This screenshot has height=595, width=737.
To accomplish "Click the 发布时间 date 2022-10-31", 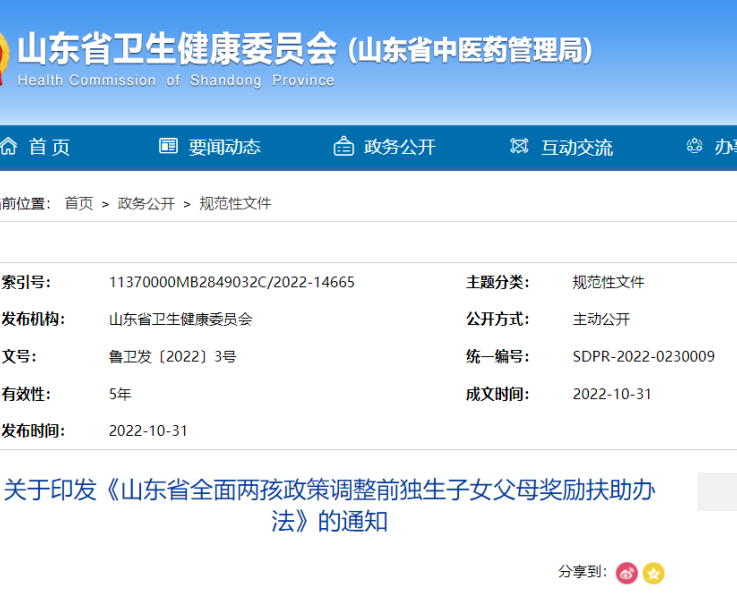I will [x=148, y=431].
